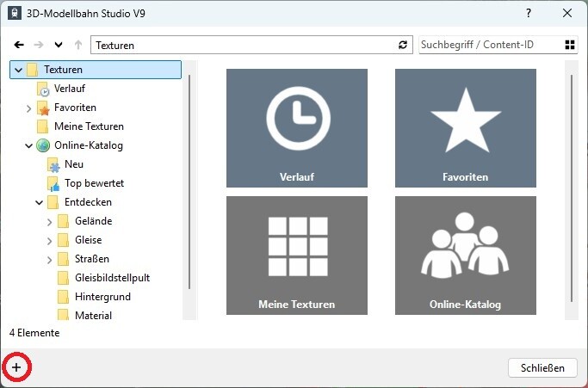The width and height of the screenshot is (588, 388).
Task: Click the forward navigation arrow
Action: 39,45
